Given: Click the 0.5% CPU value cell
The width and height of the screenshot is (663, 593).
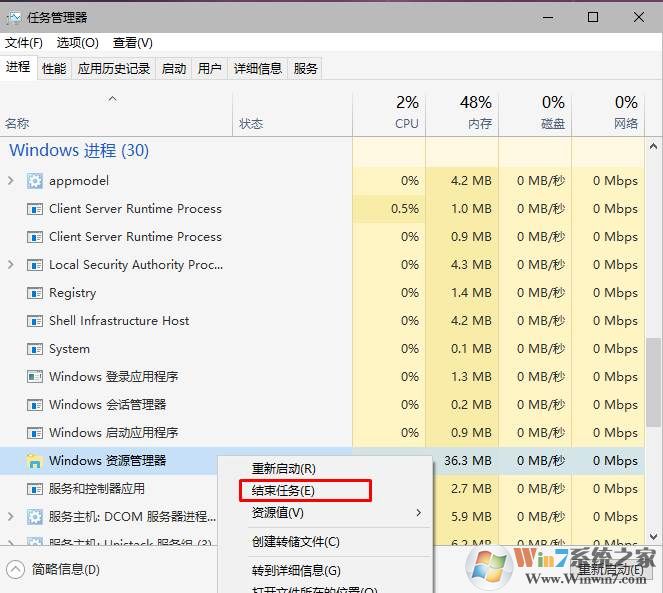Looking at the screenshot, I should (x=389, y=209).
